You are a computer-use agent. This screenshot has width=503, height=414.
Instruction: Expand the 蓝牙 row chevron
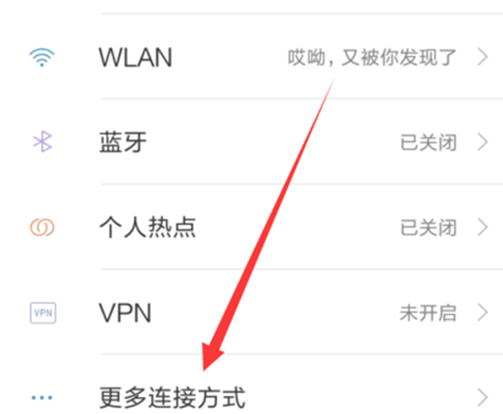pos(483,142)
